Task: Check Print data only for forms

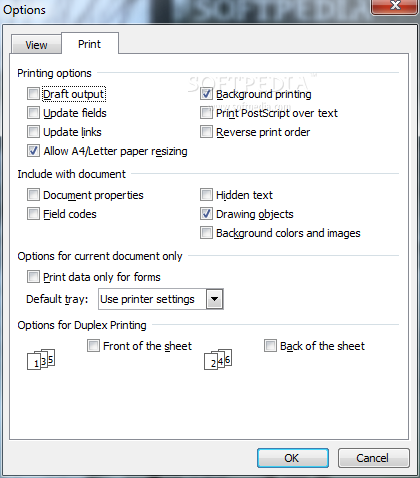Action: 33,277
